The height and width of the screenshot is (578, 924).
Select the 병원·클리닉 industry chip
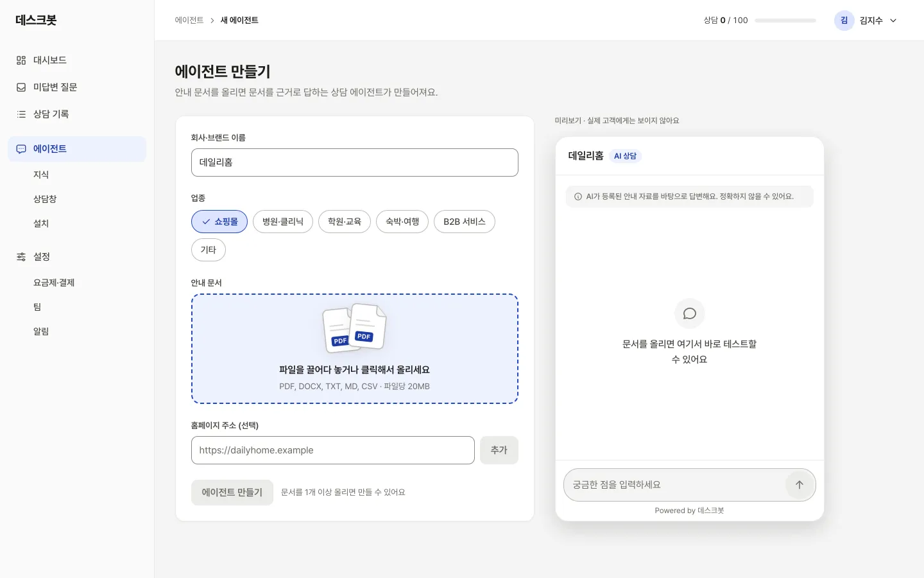tap(283, 222)
